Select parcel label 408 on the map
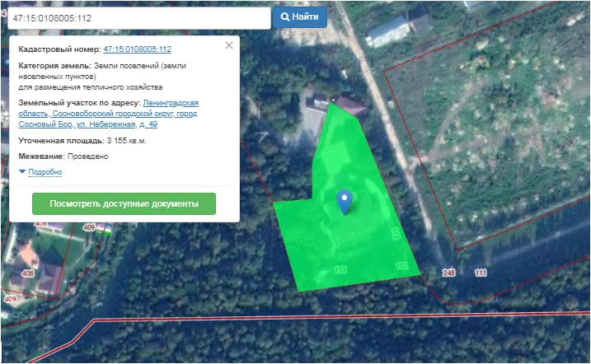 28,273
